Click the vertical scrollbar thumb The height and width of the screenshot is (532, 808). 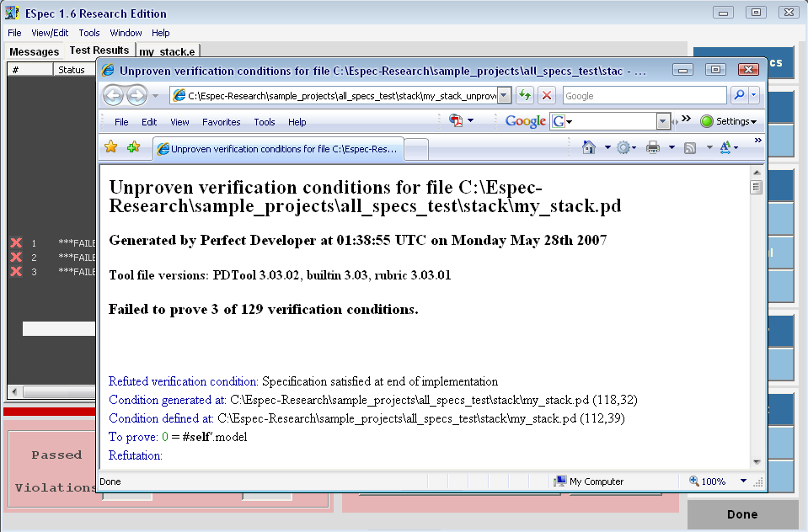(757, 188)
